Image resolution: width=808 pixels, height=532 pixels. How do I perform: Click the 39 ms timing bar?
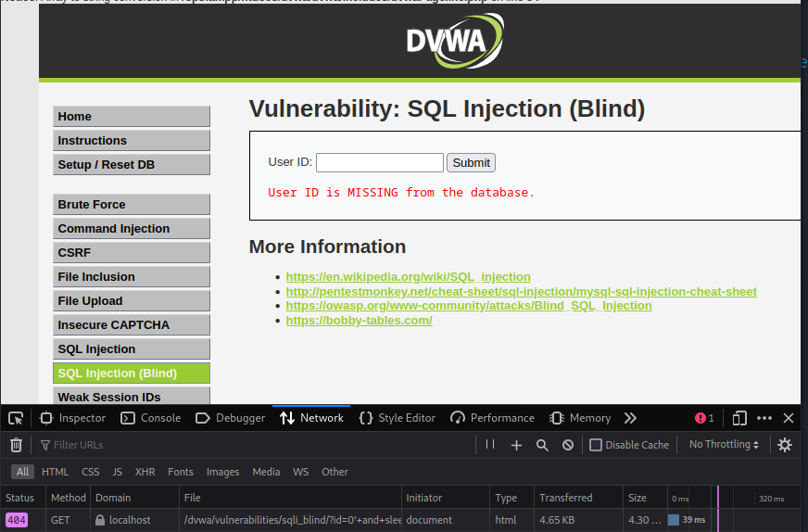[674, 520]
